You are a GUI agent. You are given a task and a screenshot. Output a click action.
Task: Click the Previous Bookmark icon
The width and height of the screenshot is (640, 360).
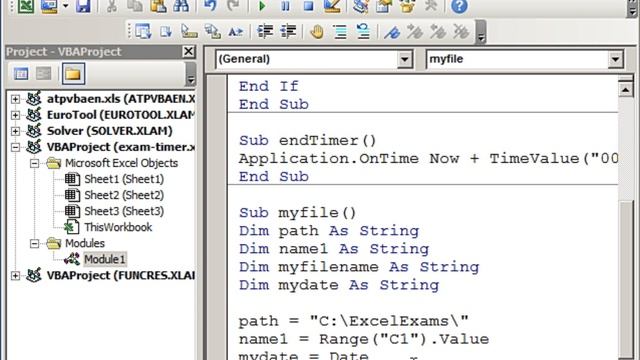tap(438, 31)
